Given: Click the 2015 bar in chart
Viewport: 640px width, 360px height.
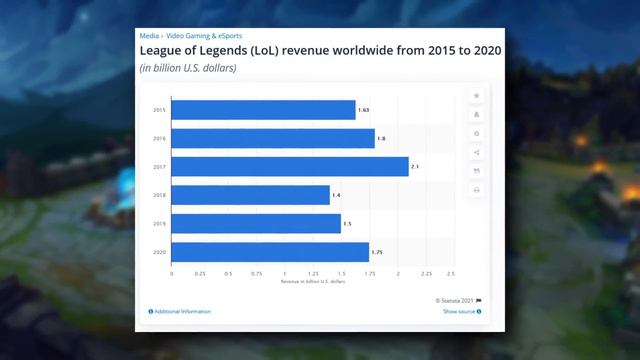Looking at the screenshot, I should point(263,110).
